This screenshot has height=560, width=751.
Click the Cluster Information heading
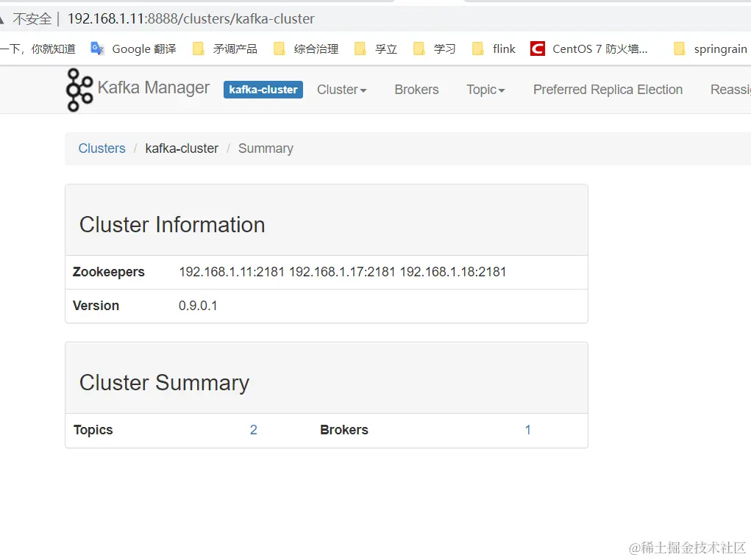point(172,224)
